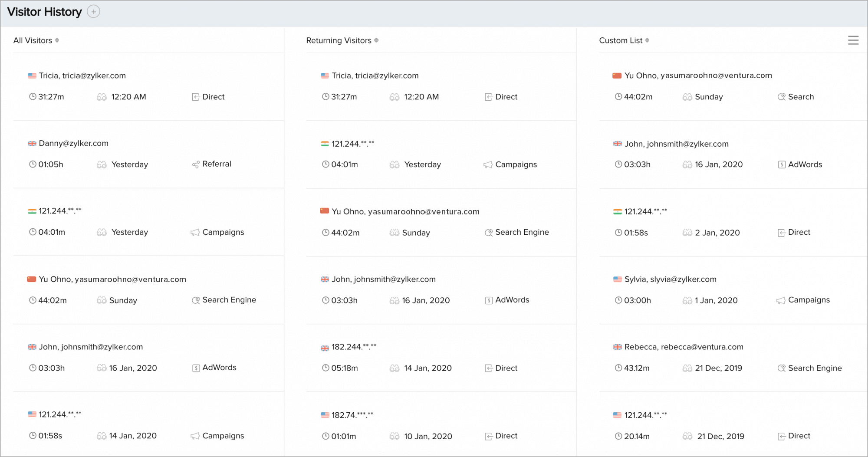Click the Referral share icon for Danny
The width and height of the screenshot is (868, 457).
[x=196, y=164]
